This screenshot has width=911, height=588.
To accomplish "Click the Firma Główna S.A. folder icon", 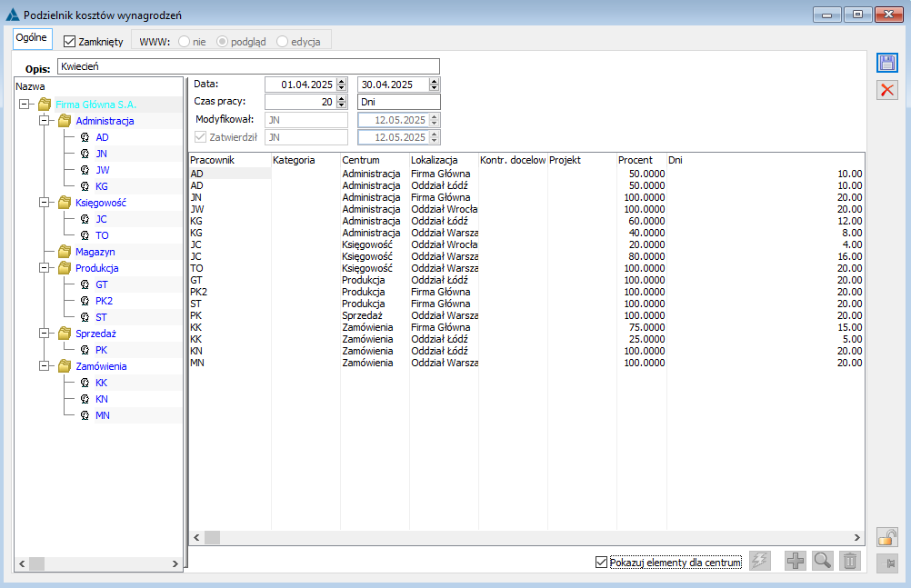I will [x=45, y=105].
